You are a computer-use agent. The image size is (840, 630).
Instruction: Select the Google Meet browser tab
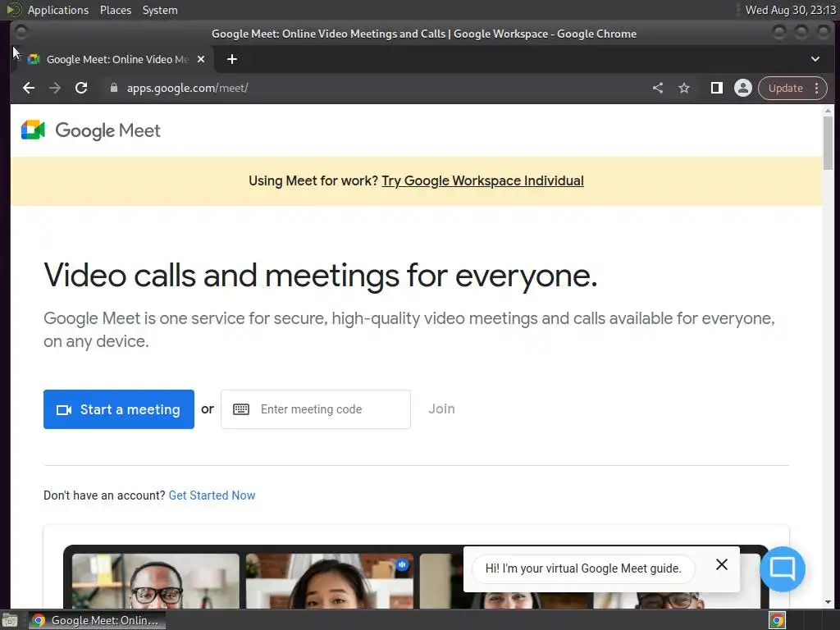[112, 59]
